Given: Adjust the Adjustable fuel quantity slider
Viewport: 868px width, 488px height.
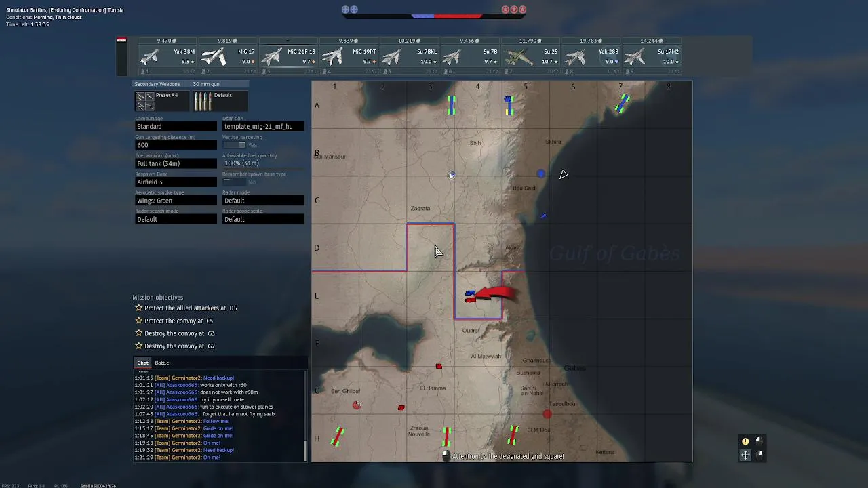Looking at the screenshot, I should point(263,163).
